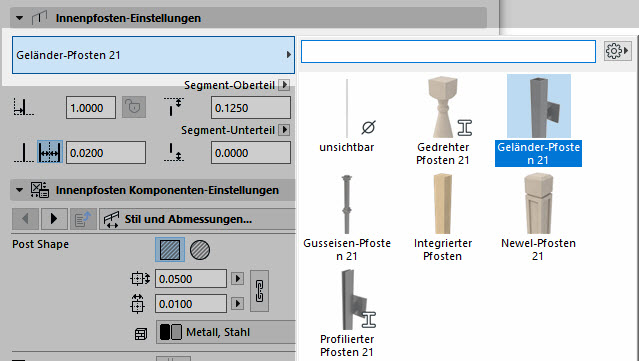Toggle the chain link between dimensions
639x361 pixels.
pyautogui.click(x=259, y=291)
